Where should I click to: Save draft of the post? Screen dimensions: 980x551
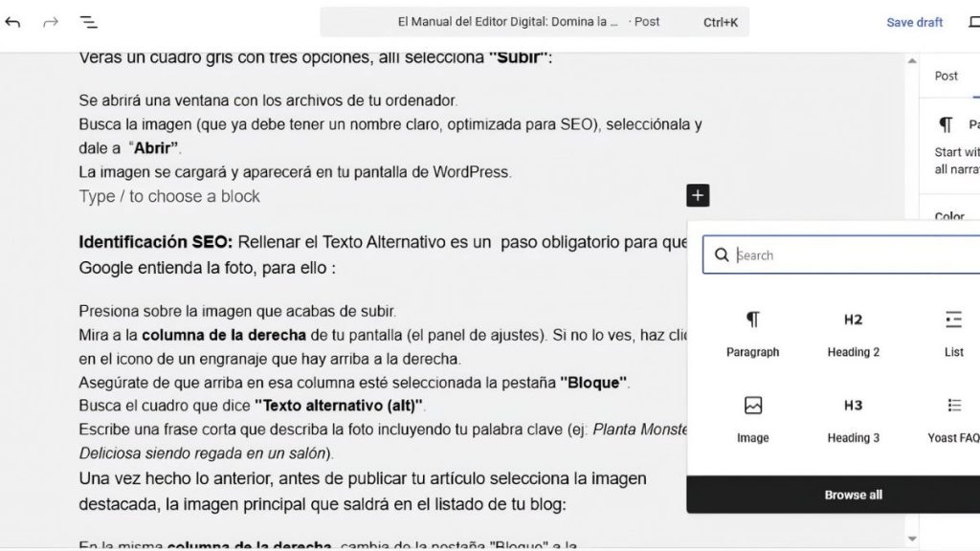tap(914, 23)
